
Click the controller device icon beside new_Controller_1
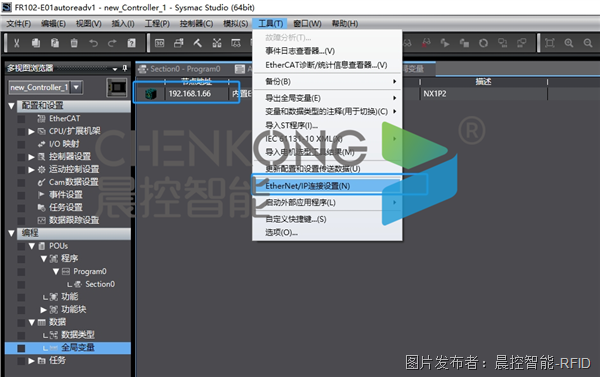coord(117,88)
